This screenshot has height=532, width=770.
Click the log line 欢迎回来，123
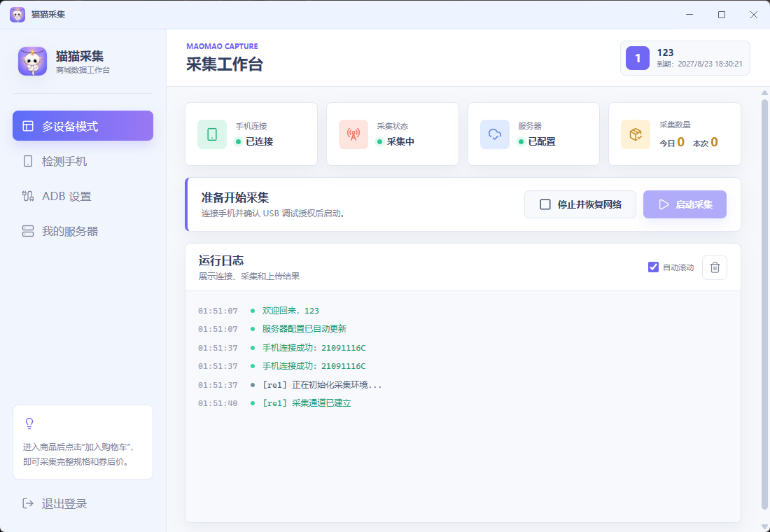[x=290, y=311]
